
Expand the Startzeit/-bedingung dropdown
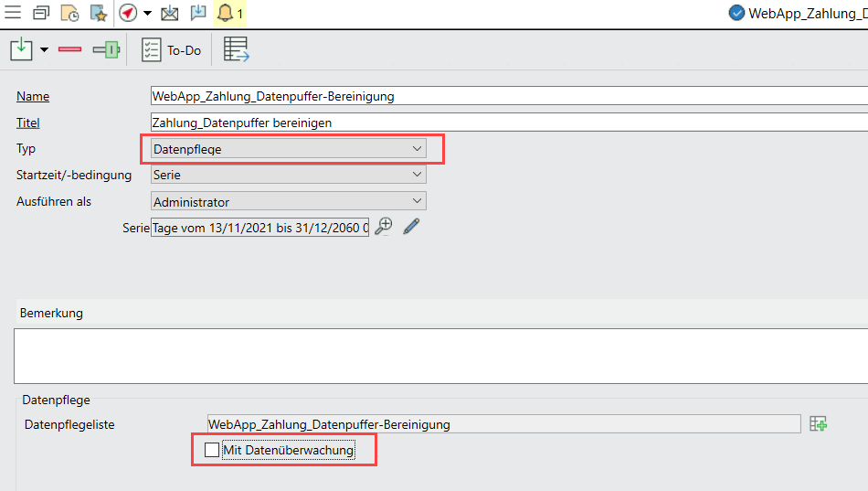(288, 175)
